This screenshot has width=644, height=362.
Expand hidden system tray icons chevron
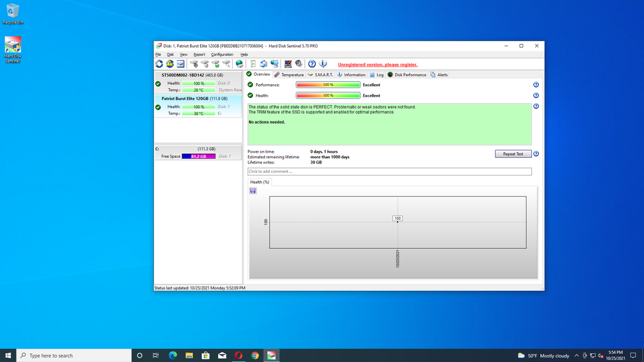point(577,356)
